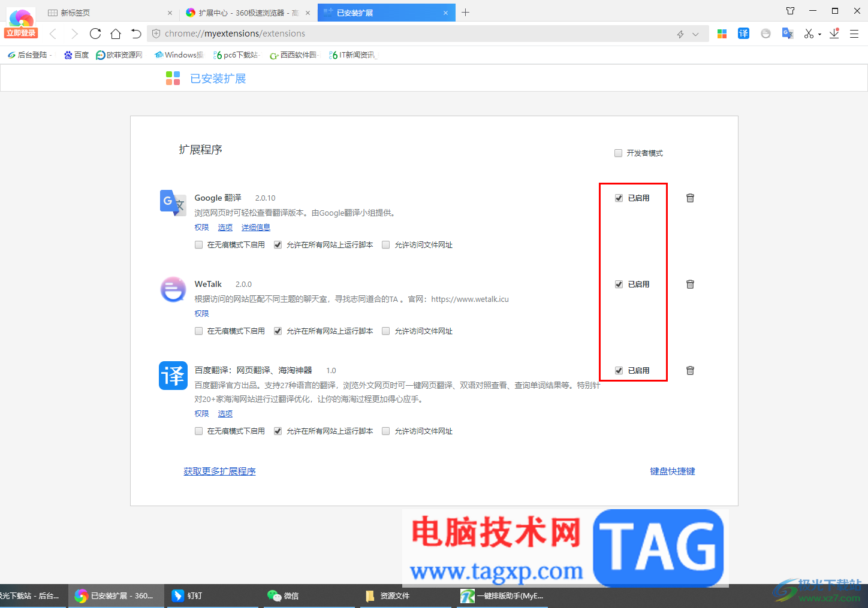Select the 已安装扩展 tab
This screenshot has height=608, width=868.
(x=387, y=13)
